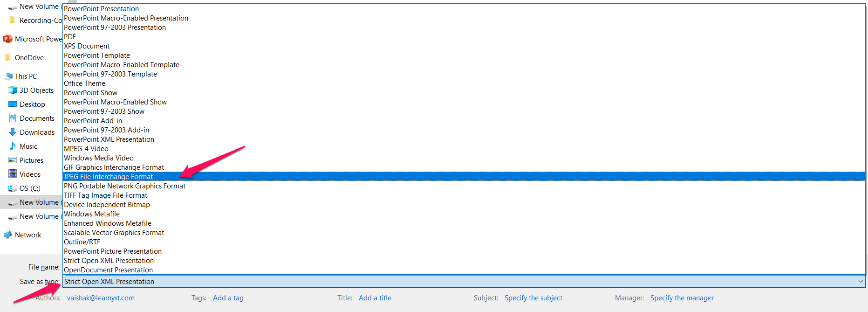Click the Network icon in navigation pane
Image resolution: width=868 pixels, height=312 pixels.
(7, 235)
